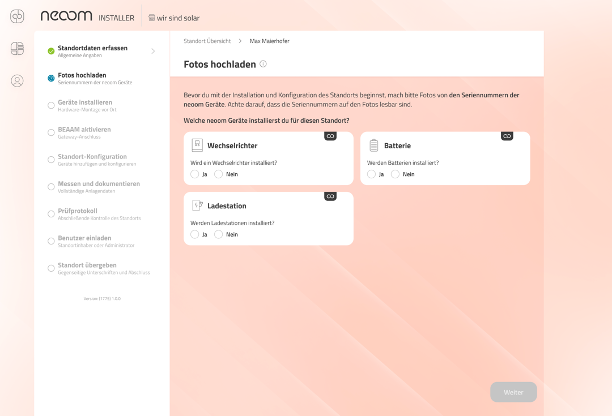The height and width of the screenshot is (416, 612).
Task: Open the Fotos hochladen step
Action: tap(101, 78)
